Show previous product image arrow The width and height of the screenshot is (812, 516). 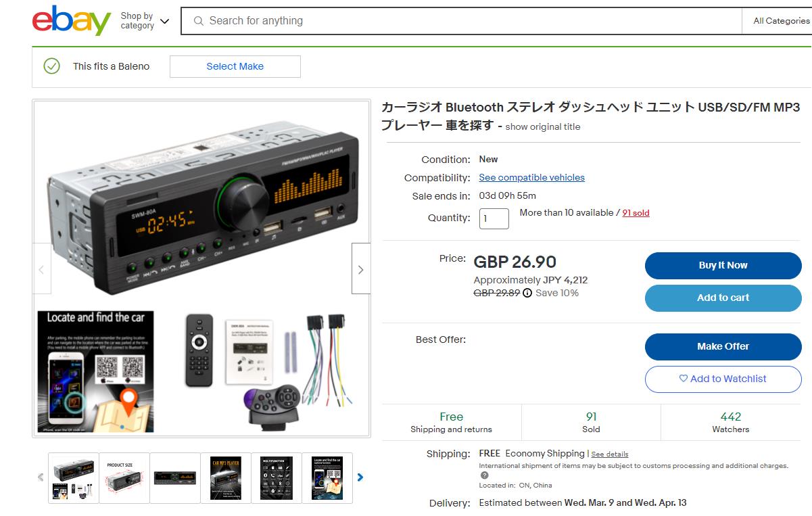coord(41,269)
